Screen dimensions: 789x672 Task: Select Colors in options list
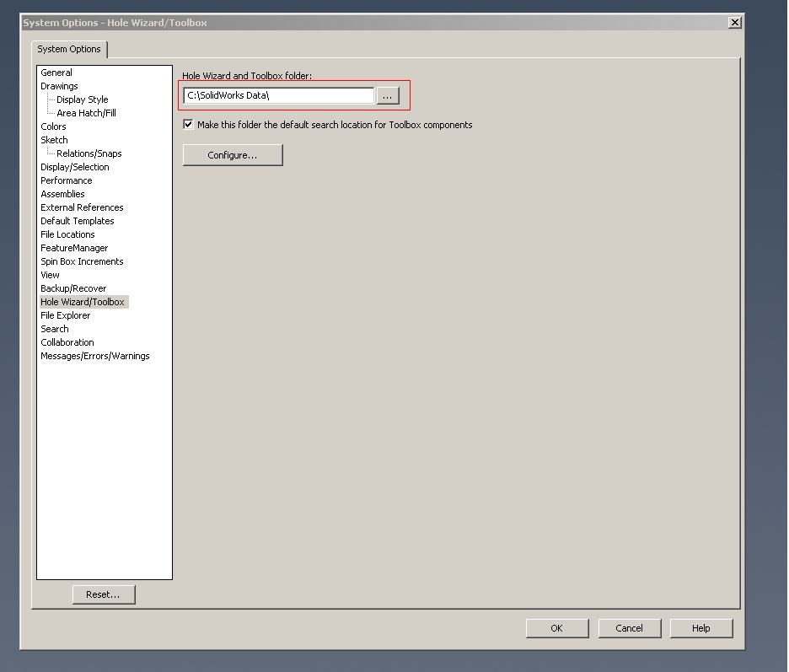click(53, 126)
